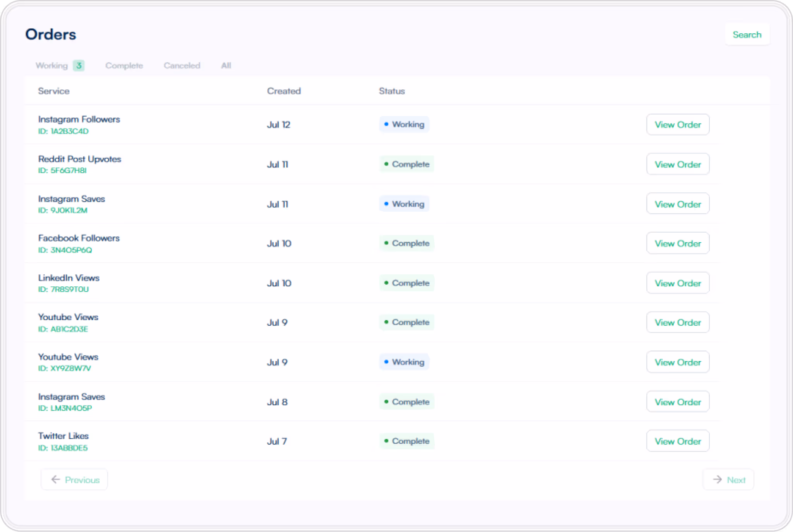Go to Previous page
The image size is (793, 532).
(x=74, y=480)
